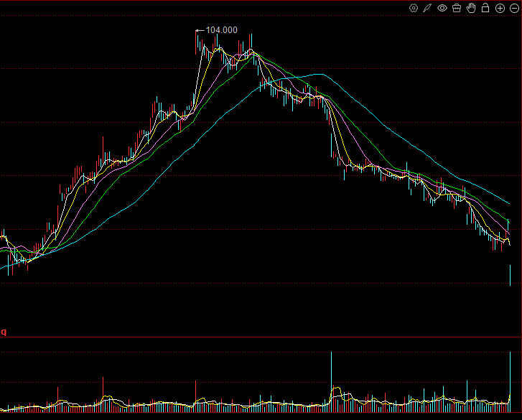Toggle the chart lock icon
522x420 pixels.
pyautogui.click(x=485, y=8)
